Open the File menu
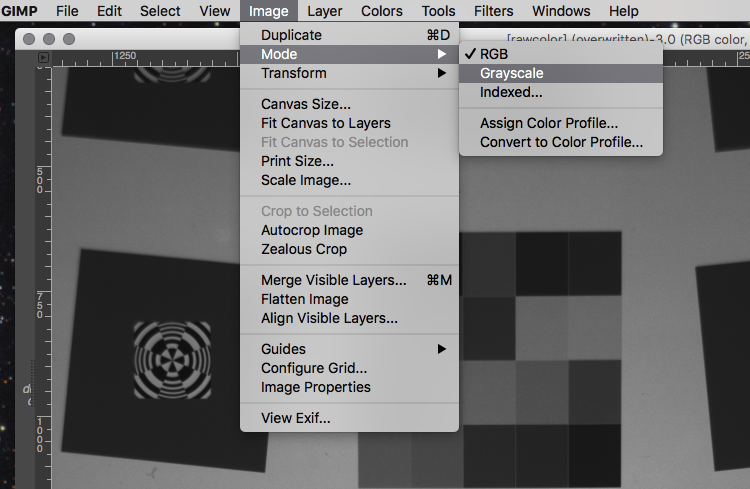750x489 pixels. pyautogui.click(x=67, y=11)
